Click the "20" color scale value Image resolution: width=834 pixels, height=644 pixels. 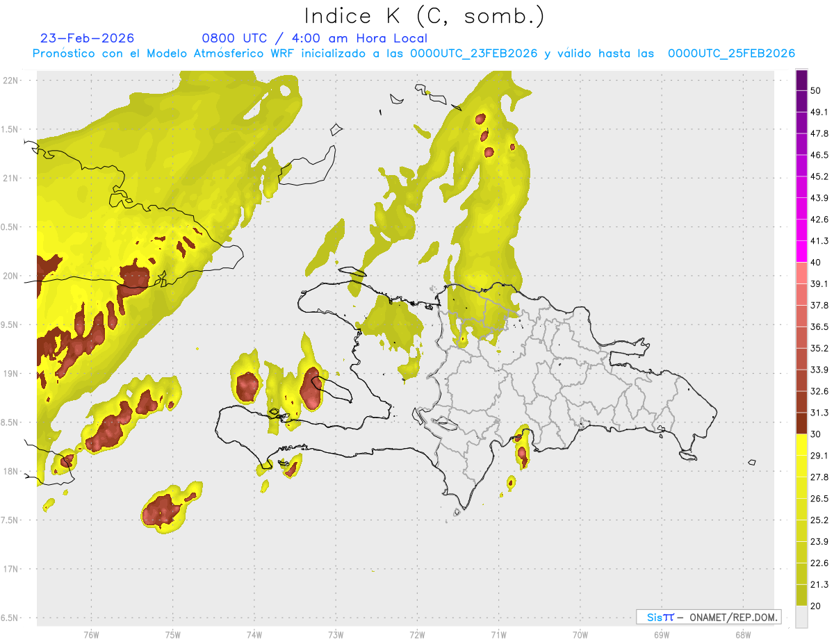click(x=816, y=606)
